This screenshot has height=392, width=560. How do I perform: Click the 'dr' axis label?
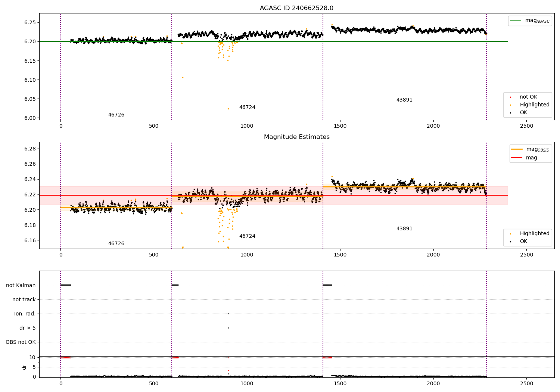tap(24, 367)
